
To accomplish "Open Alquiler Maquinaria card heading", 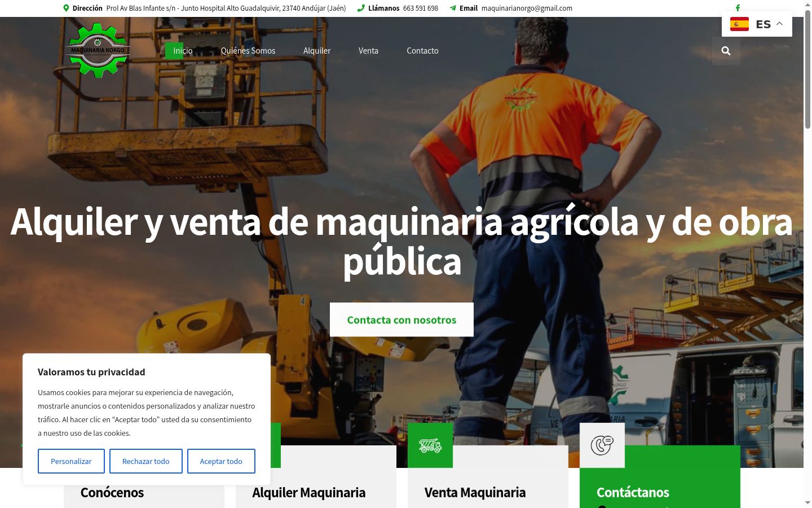I will point(309,493).
